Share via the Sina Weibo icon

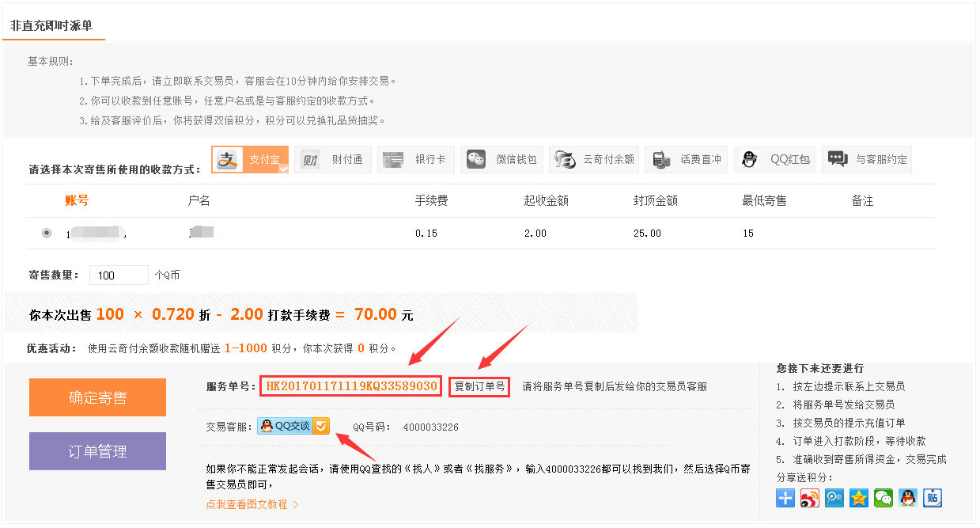coord(809,498)
